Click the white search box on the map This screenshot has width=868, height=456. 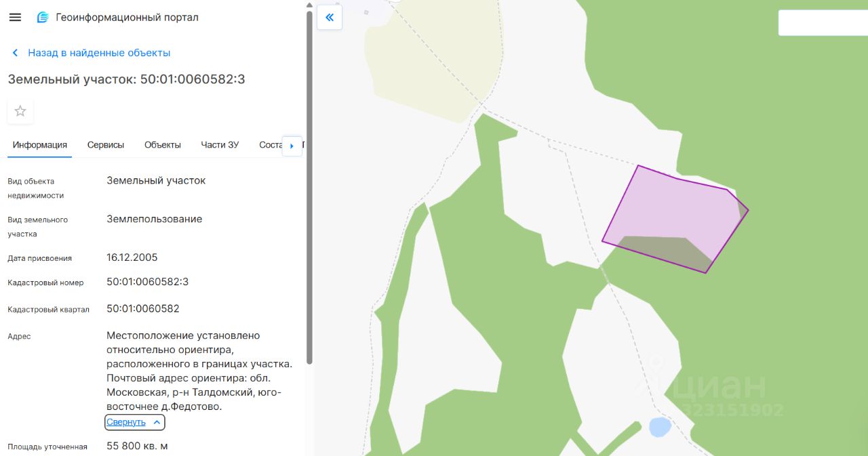tap(823, 23)
